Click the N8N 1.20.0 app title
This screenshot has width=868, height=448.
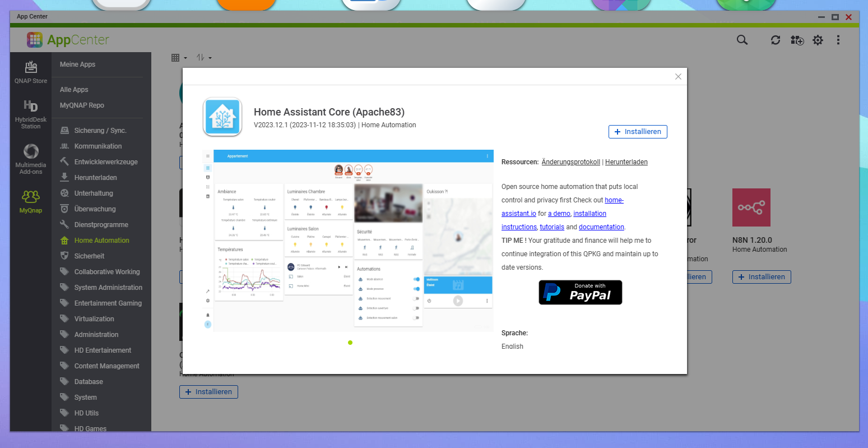(x=752, y=240)
